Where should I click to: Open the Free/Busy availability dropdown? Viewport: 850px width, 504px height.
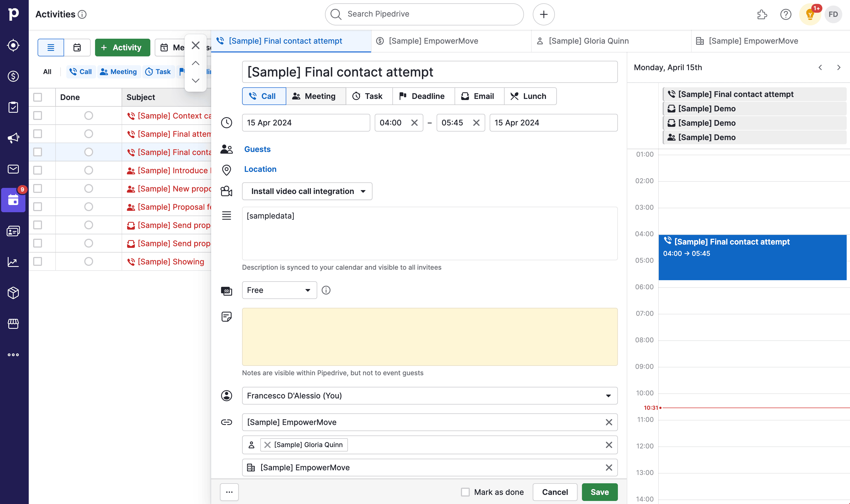[279, 290]
